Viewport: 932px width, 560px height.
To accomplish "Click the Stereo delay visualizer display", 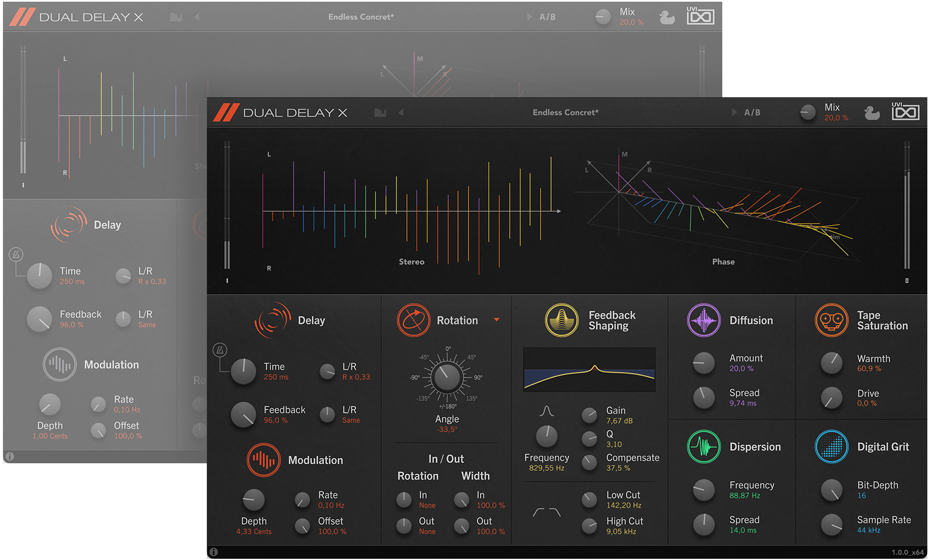I will pyautogui.click(x=411, y=211).
